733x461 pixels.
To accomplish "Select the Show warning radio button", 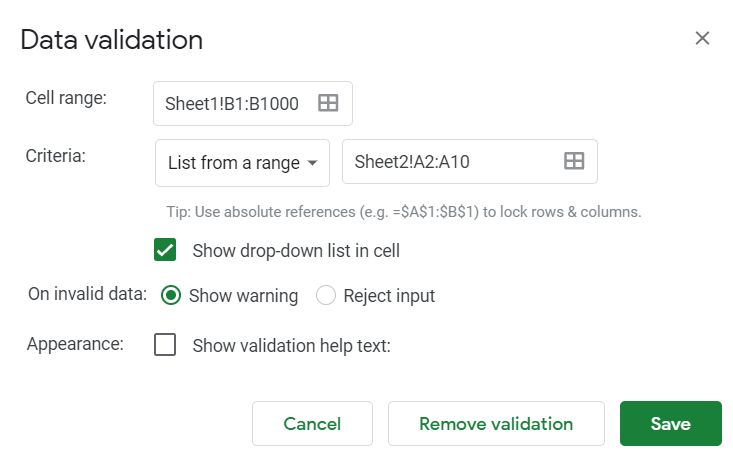I will pos(171,295).
